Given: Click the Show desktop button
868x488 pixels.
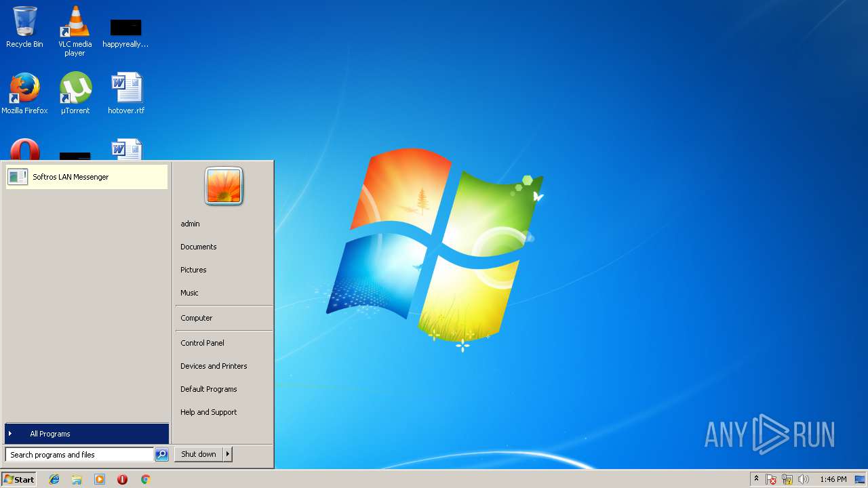Looking at the screenshot, I should (x=861, y=479).
